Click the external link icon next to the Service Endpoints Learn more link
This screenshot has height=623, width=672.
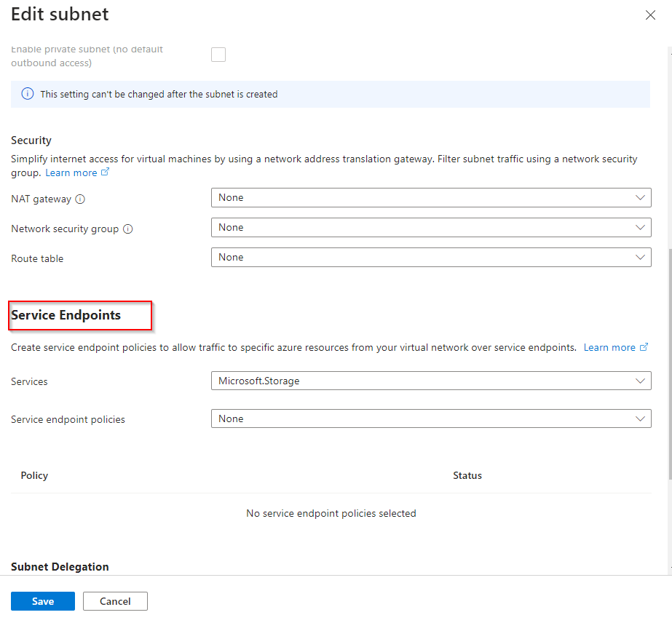point(644,347)
